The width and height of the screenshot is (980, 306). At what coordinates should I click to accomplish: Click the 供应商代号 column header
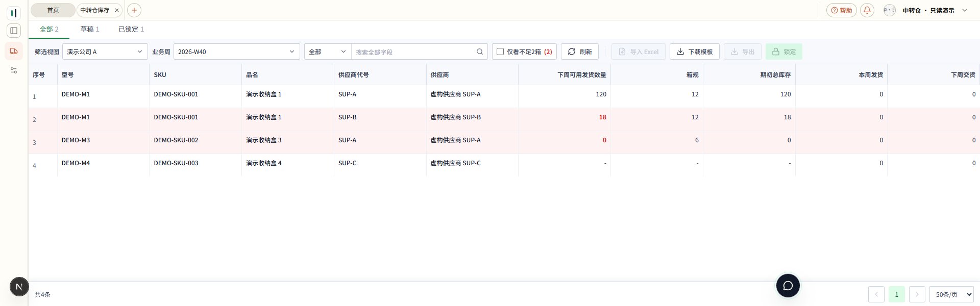pos(380,74)
